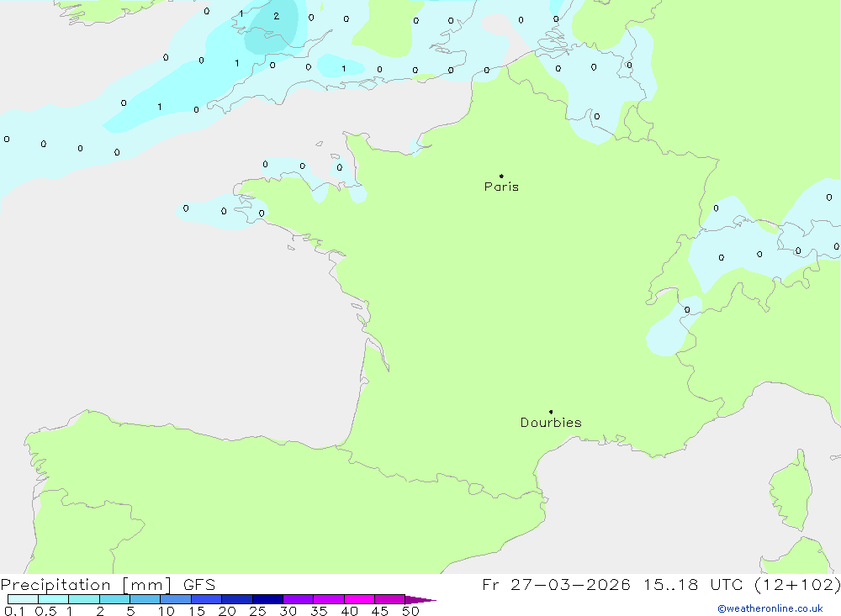Screen dimensions: 841x616
Task: Click the '15..18 UTC' time range text
Action: 694,585
